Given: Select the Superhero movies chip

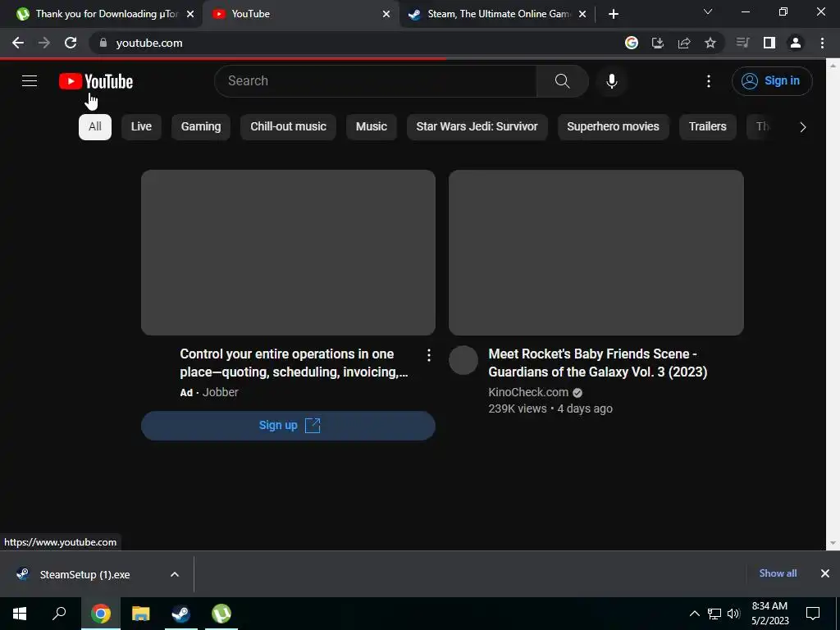Looking at the screenshot, I should coord(613,126).
